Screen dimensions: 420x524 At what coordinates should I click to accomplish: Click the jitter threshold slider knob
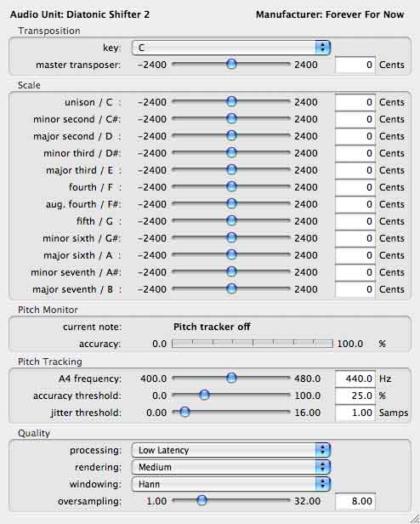(x=184, y=412)
